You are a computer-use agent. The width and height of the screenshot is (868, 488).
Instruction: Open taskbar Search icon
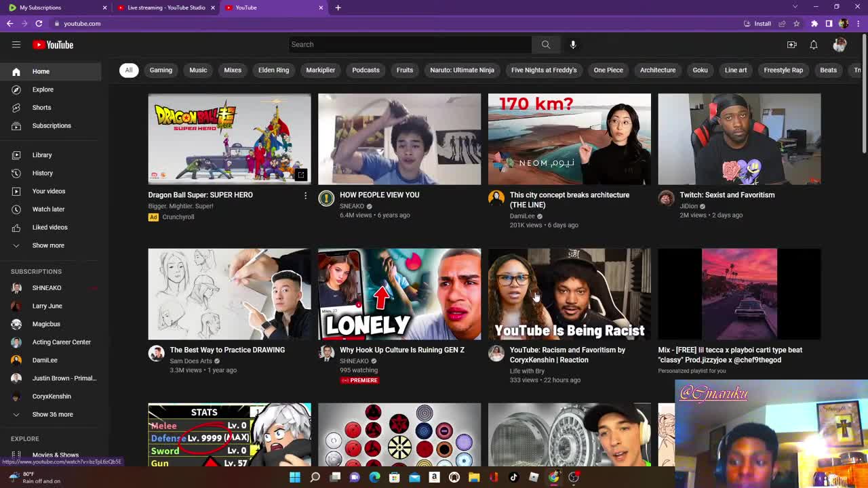(x=315, y=477)
